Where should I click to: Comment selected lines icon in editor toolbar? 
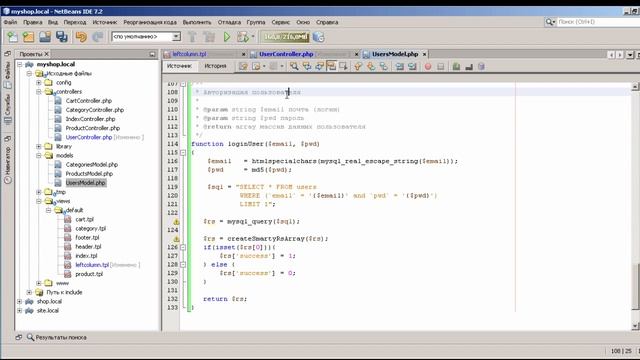click(456, 66)
